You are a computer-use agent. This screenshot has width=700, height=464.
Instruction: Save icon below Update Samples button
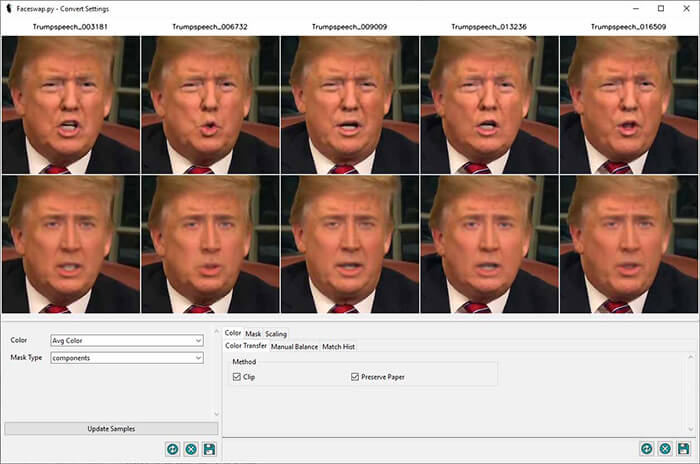[209, 450]
